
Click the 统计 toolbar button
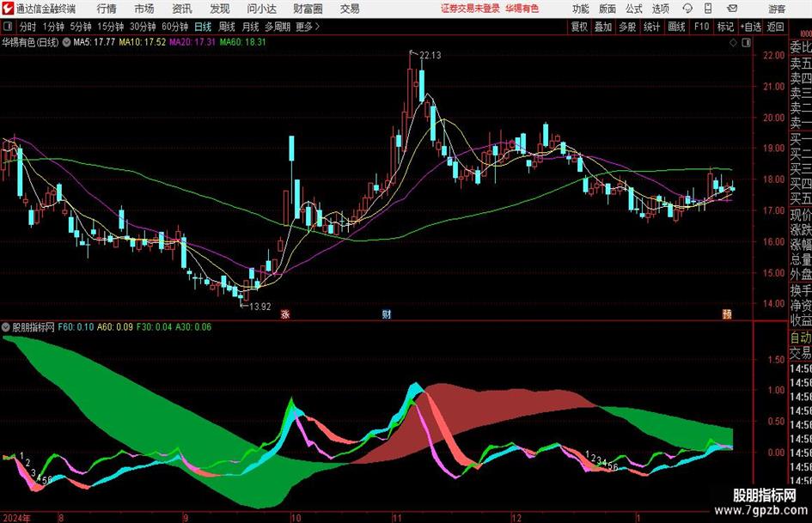coord(651,27)
